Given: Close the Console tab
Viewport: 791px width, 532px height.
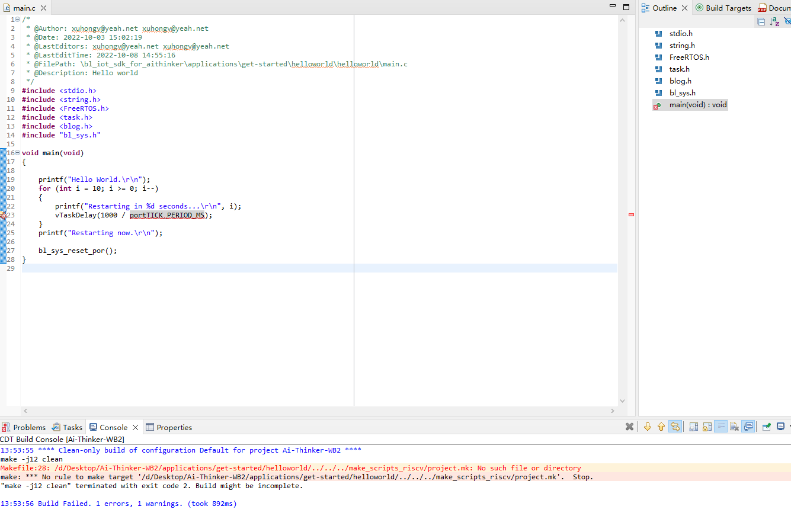Looking at the screenshot, I should (x=135, y=427).
